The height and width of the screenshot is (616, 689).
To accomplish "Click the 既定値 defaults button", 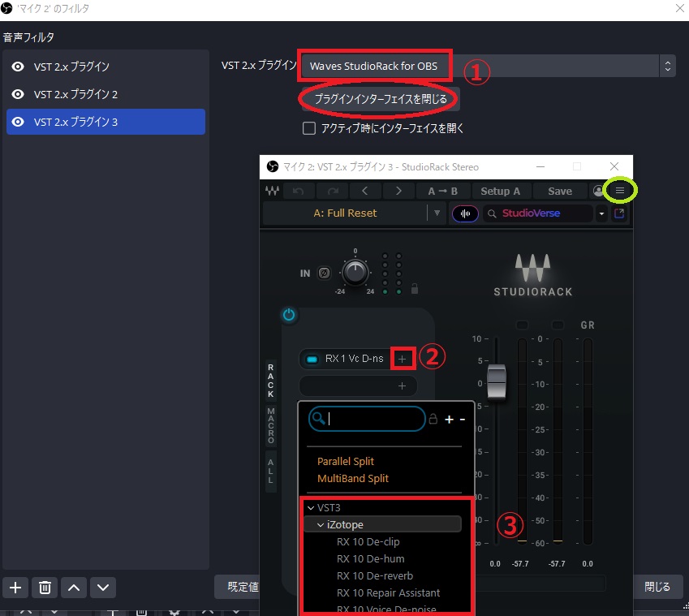I will click(x=237, y=587).
